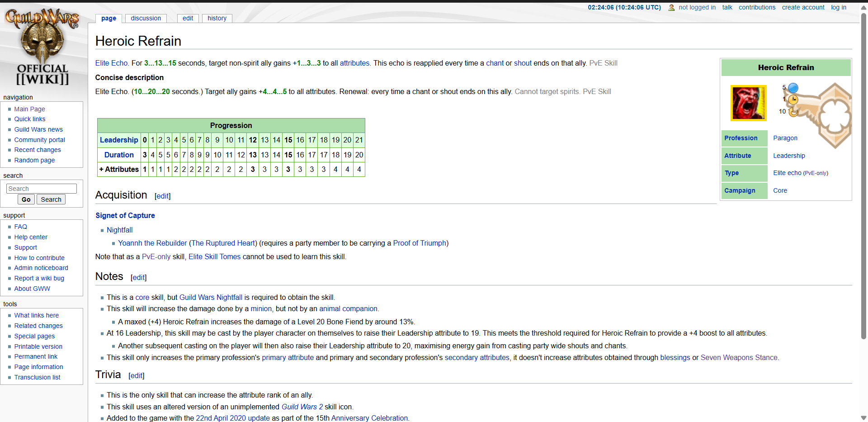Click the Elite Echo link in description
The image size is (868, 422).
coord(111,63)
